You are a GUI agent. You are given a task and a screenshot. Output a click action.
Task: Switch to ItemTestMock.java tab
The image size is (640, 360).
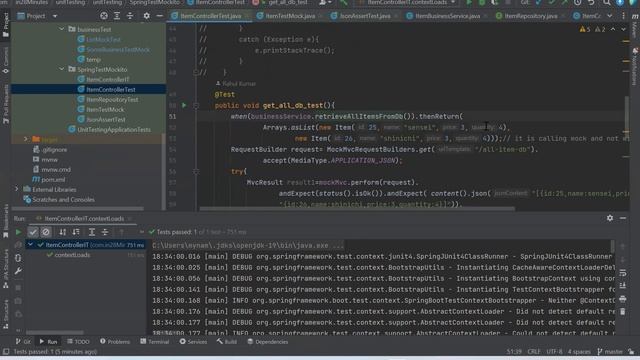[289, 16]
